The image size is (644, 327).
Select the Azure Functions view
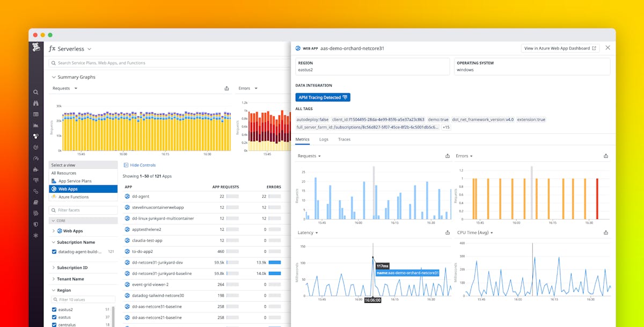point(83,197)
